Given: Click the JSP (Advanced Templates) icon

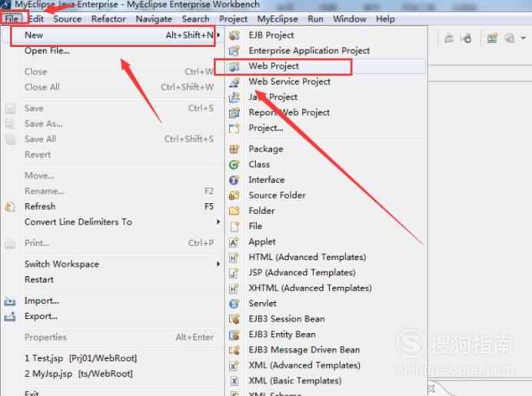Looking at the screenshot, I should click(234, 272).
